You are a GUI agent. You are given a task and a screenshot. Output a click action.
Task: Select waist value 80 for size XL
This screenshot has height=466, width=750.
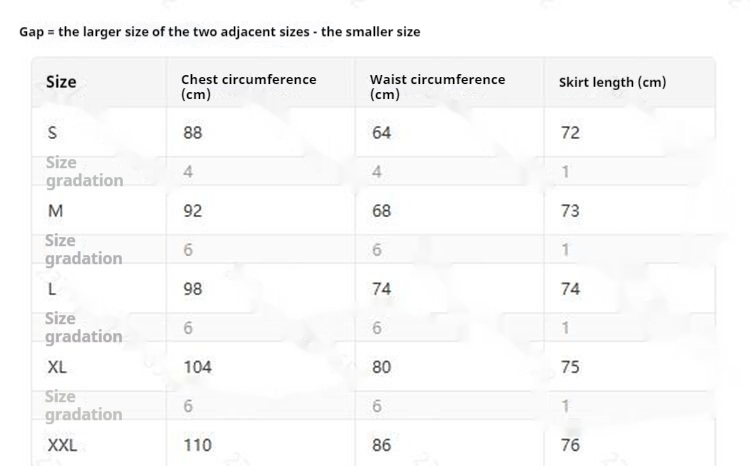coord(381,367)
